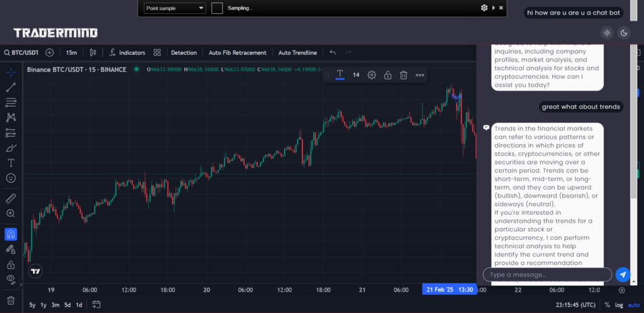
Task: Focus the Type a message field
Action: pos(547,275)
